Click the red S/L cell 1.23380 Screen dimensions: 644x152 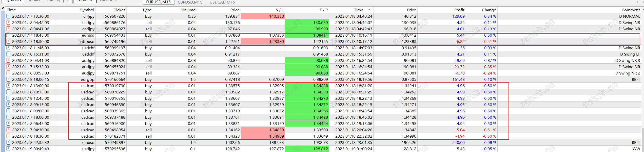(x=263, y=41)
